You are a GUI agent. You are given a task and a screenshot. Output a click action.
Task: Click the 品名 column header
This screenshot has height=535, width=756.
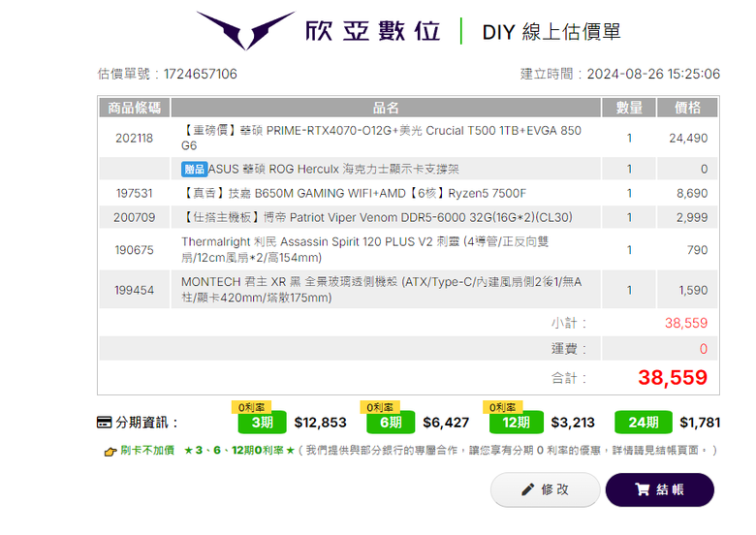tap(386, 108)
